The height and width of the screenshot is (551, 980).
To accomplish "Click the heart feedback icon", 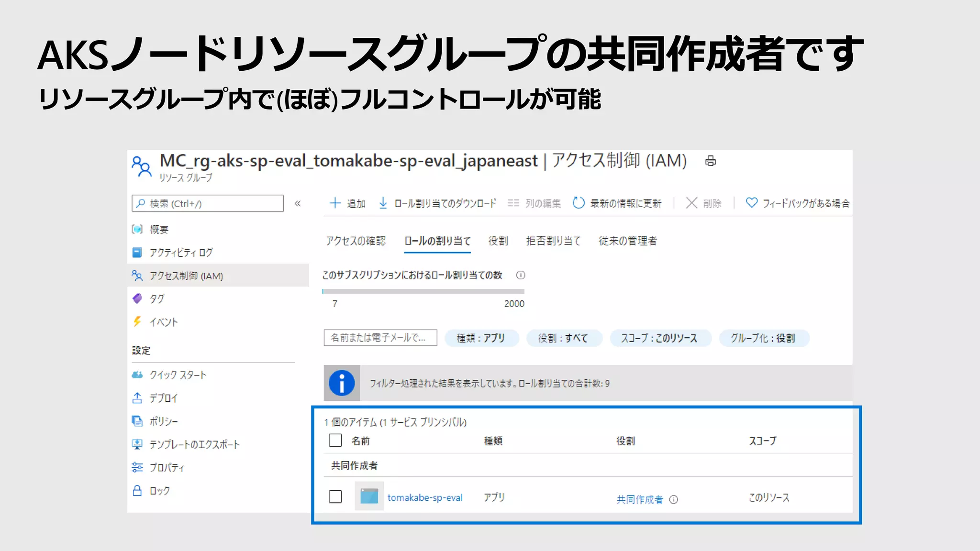I will (752, 203).
